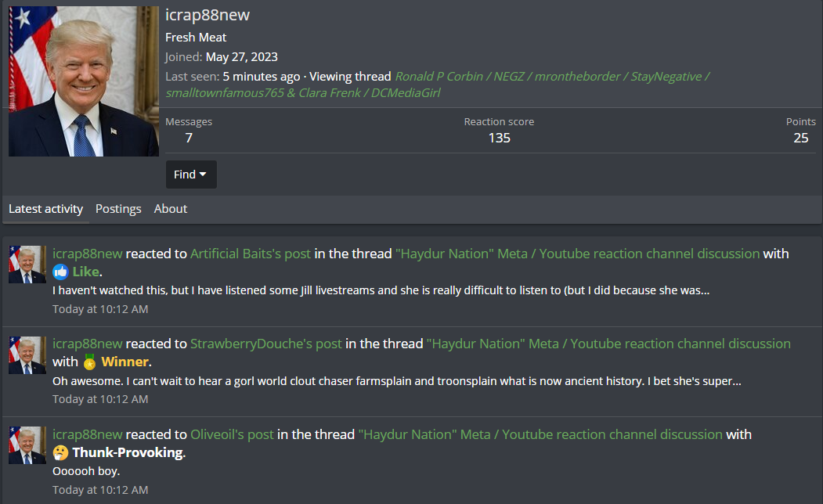Click the Thunk-Provoking thinking emoji icon
823x504 pixels.
(x=61, y=452)
